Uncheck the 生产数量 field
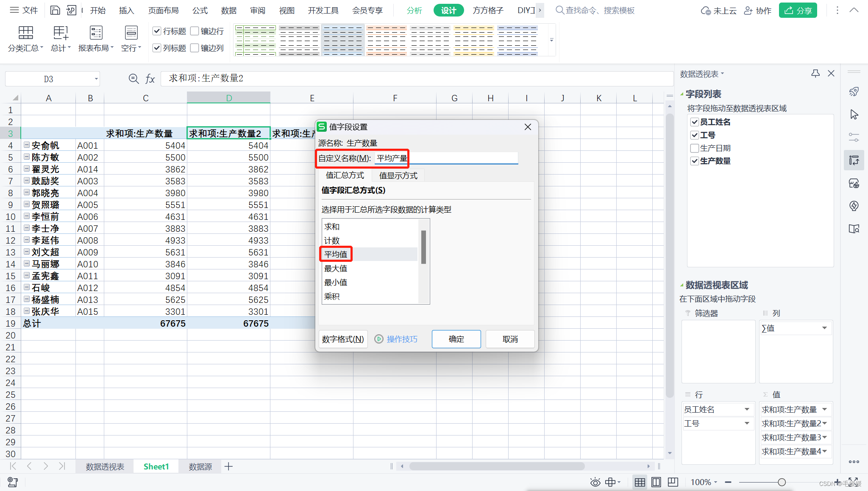Image resolution: width=868 pixels, height=491 pixels. click(695, 161)
